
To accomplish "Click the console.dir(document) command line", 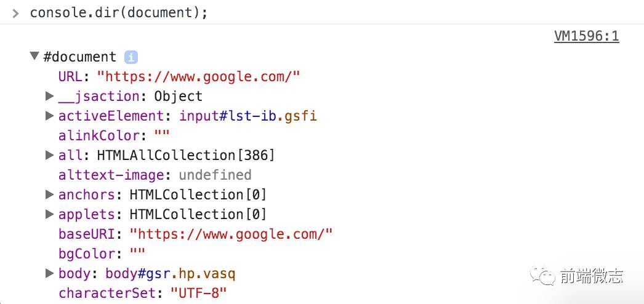I will (119, 13).
